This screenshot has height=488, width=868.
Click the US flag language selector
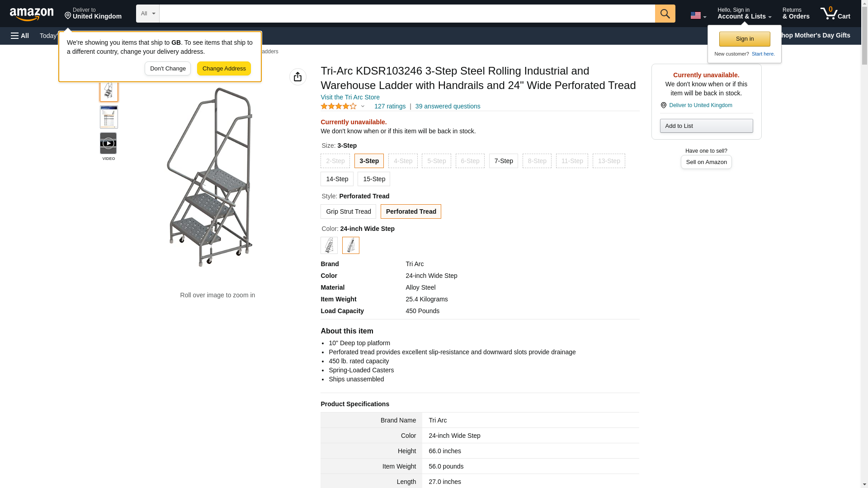tap(698, 15)
